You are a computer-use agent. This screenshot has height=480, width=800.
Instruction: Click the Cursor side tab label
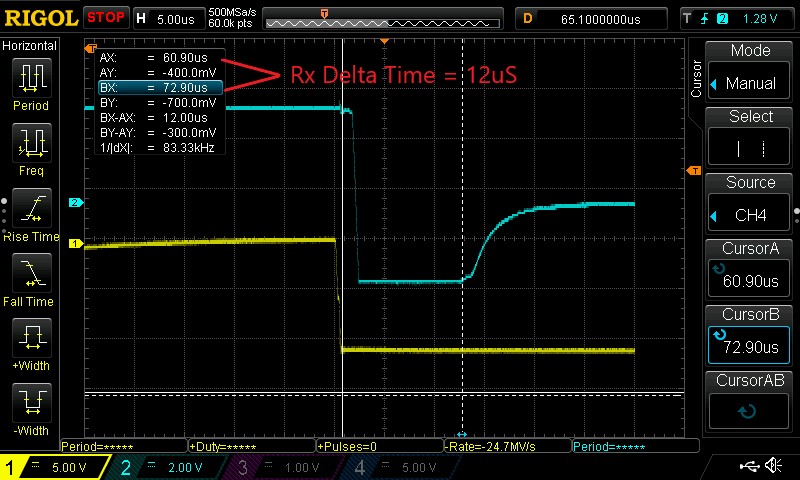(696, 79)
